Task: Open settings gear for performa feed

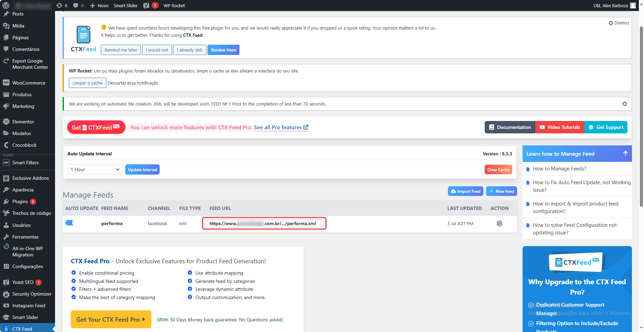Action: 500,223
